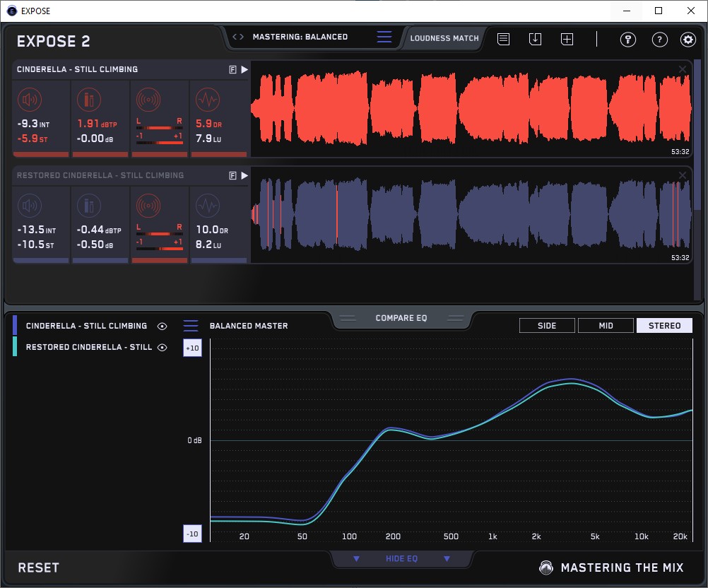Screen dimensions: 708x588
Task: Switch EQ view to Stereo
Action: (x=664, y=326)
